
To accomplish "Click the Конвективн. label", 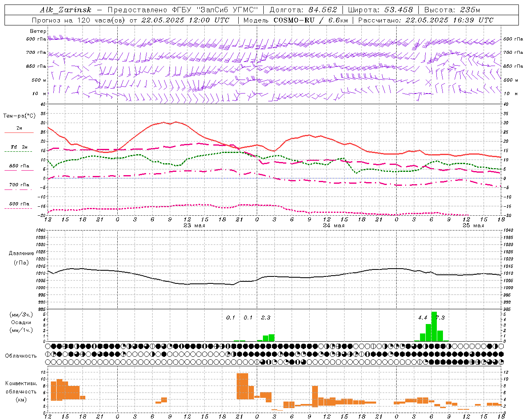I will tap(21, 383).
